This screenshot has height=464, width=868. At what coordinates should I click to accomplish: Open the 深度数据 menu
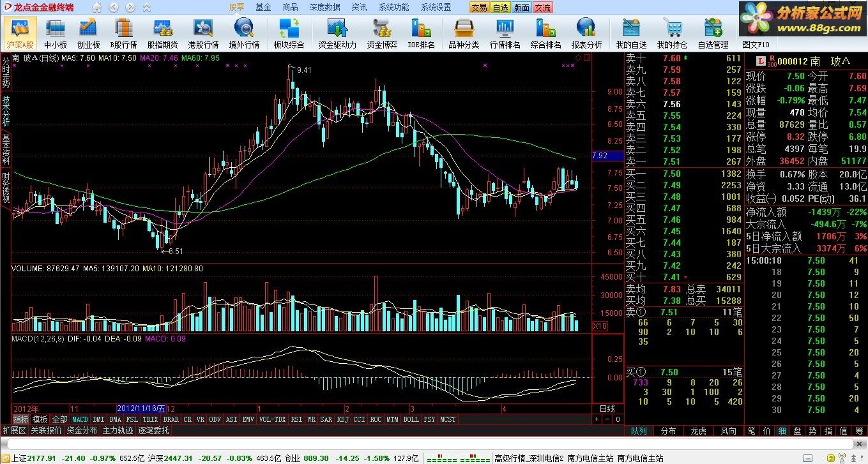coord(324,8)
